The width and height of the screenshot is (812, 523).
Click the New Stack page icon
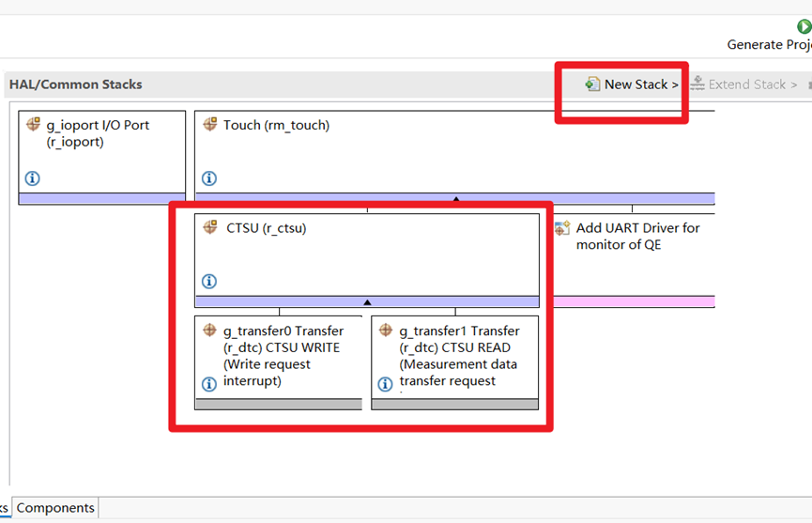click(592, 84)
